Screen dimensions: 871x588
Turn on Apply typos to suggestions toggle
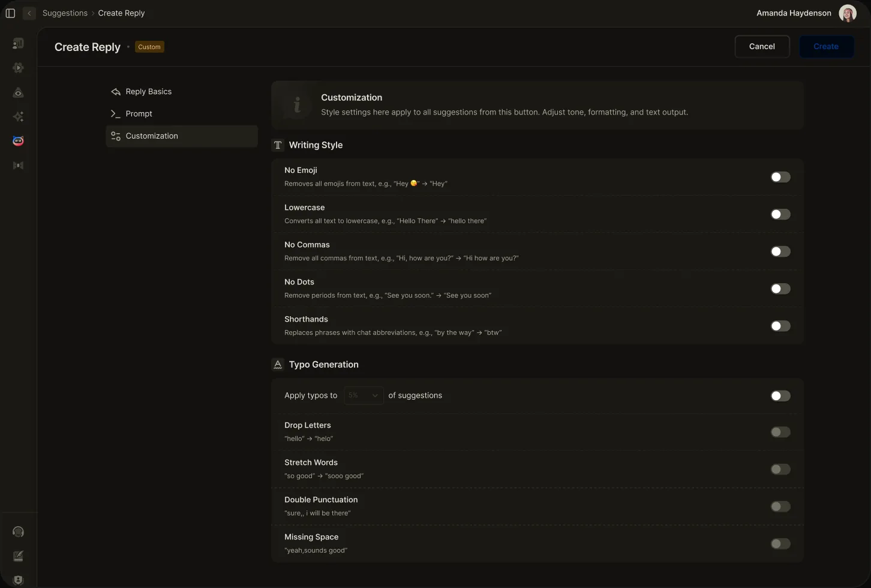[780, 395]
